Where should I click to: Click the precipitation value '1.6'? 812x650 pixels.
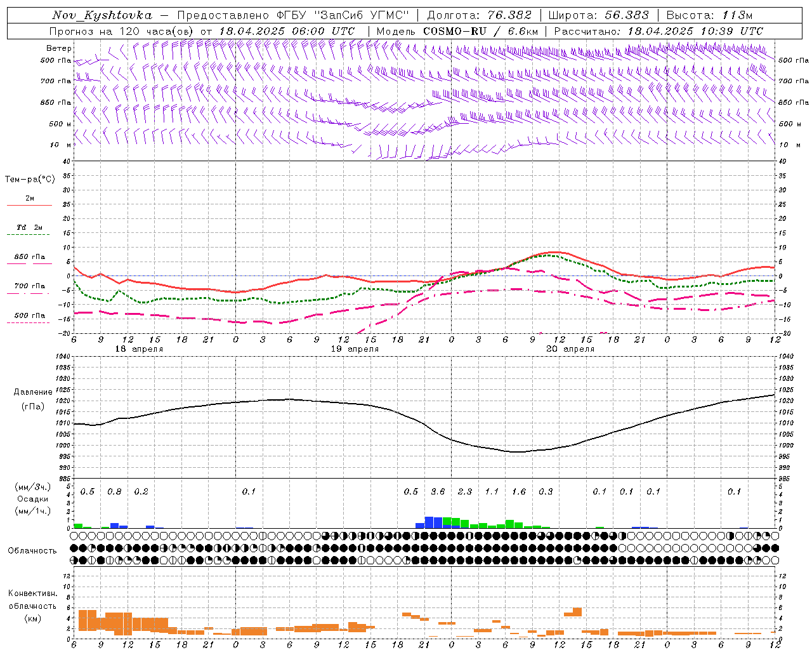[519, 491]
